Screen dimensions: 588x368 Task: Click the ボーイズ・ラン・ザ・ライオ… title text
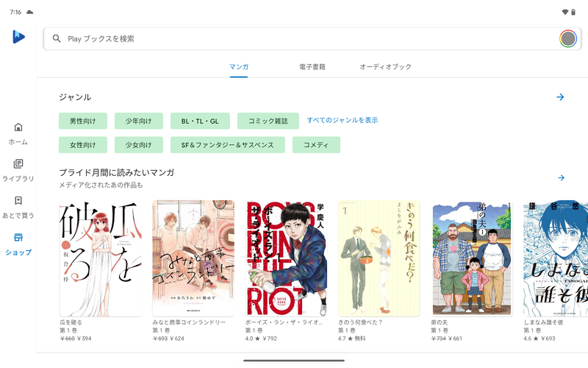click(x=284, y=322)
